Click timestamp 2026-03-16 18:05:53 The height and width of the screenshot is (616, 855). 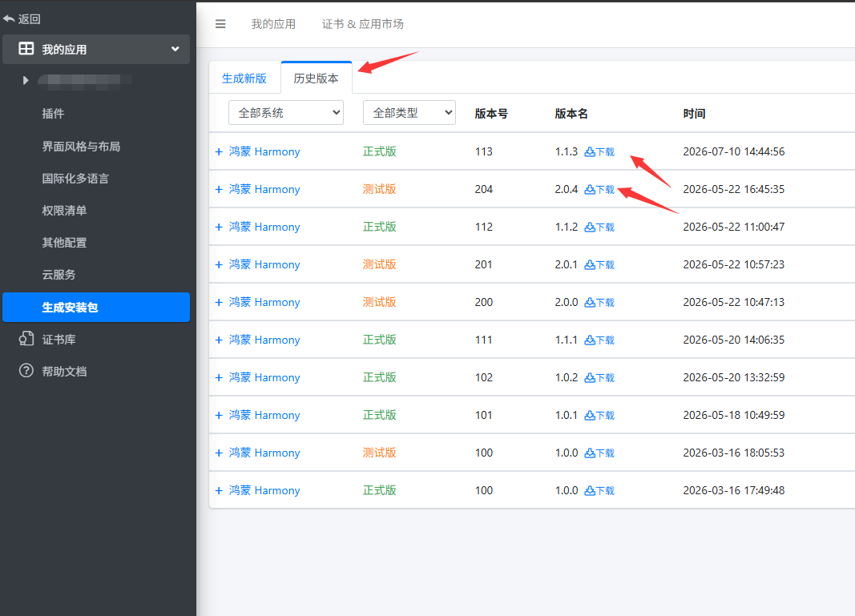[x=734, y=453]
